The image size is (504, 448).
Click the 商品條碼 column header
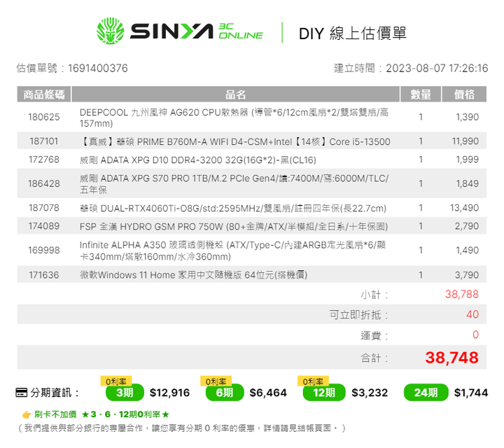(44, 94)
